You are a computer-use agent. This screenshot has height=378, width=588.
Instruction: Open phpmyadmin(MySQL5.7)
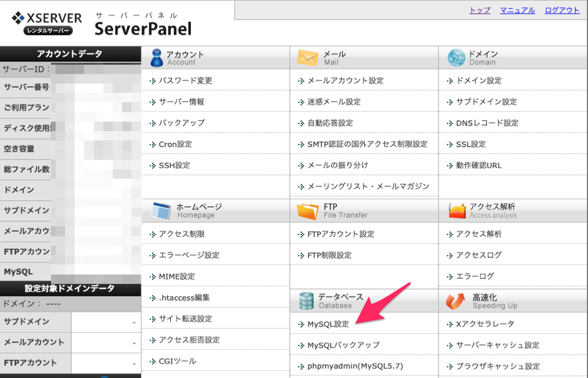[355, 366]
